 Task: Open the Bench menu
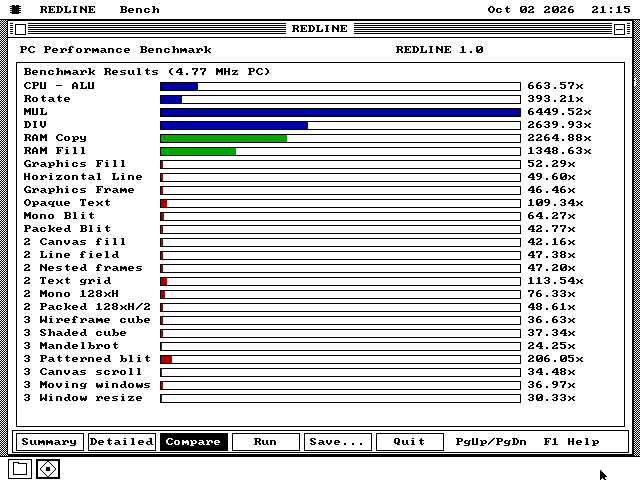140,9
